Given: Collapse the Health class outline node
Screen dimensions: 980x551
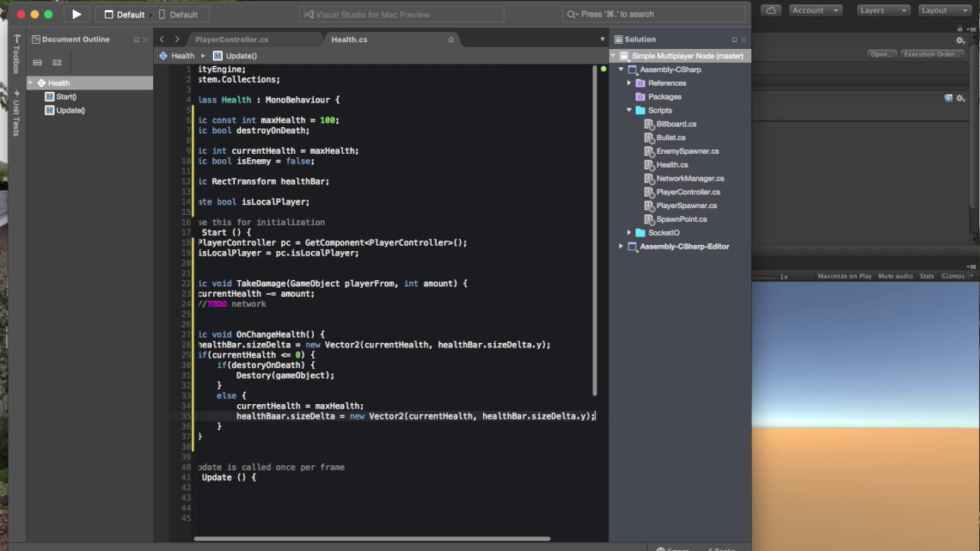Looking at the screenshot, I should (31, 83).
